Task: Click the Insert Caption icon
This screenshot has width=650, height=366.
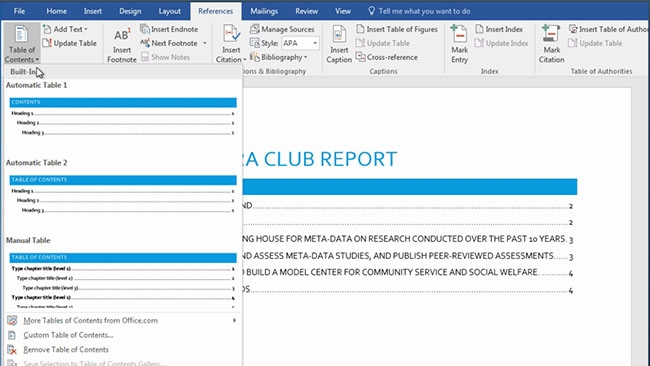Action: point(339,34)
